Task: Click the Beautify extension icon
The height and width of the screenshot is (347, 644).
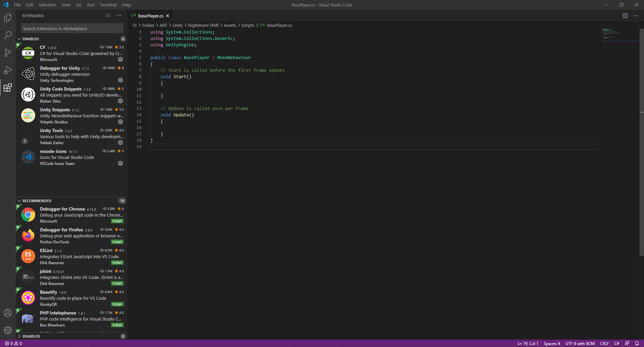Action: click(x=28, y=298)
